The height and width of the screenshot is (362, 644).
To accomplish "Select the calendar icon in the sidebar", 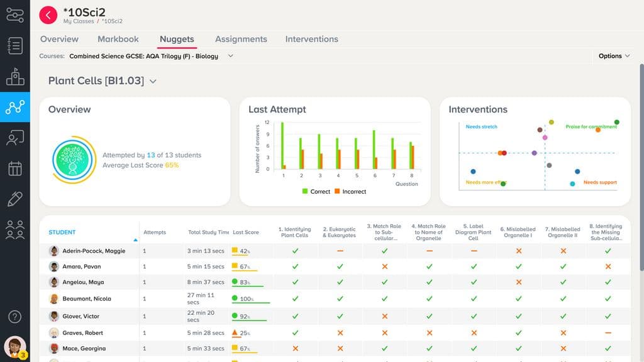I will point(15,168).
